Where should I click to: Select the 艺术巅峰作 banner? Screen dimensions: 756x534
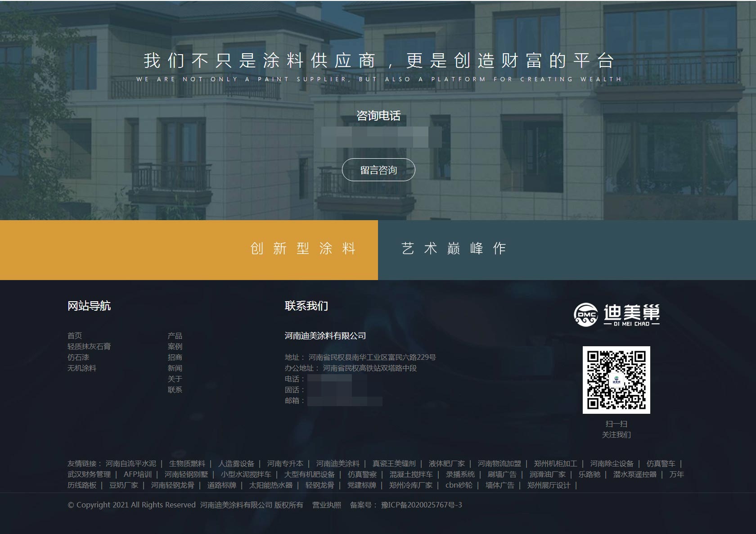click(x=567, y=250)
